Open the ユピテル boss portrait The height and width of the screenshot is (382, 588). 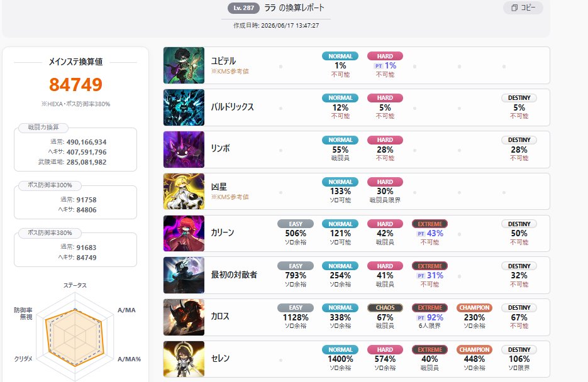coord(184,65)
